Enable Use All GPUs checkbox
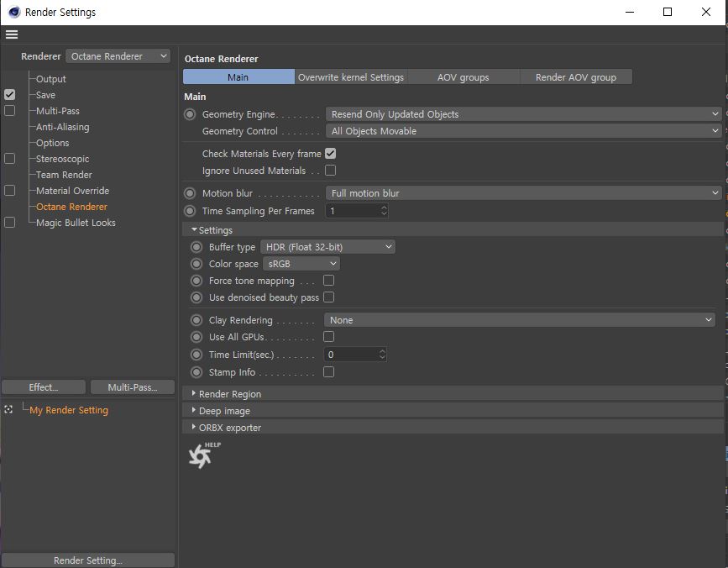The height and width of the screenshot is (568, 728). 328,337
